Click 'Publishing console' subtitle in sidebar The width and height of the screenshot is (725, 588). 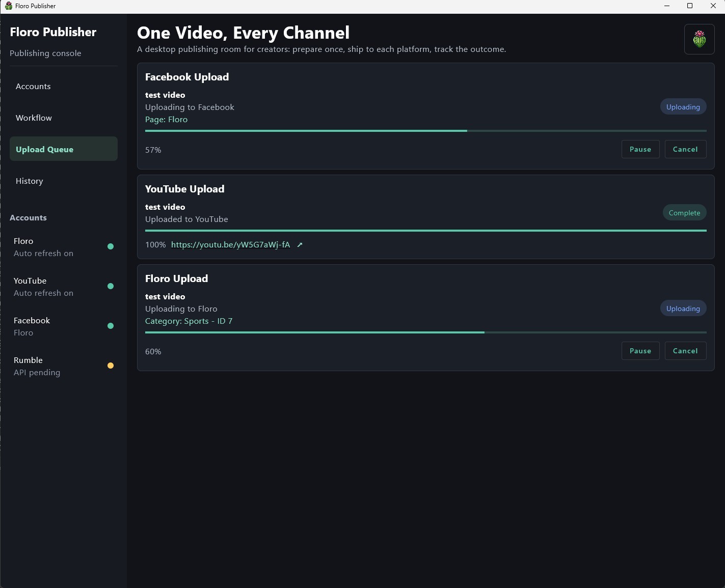(x=45, y=53)
